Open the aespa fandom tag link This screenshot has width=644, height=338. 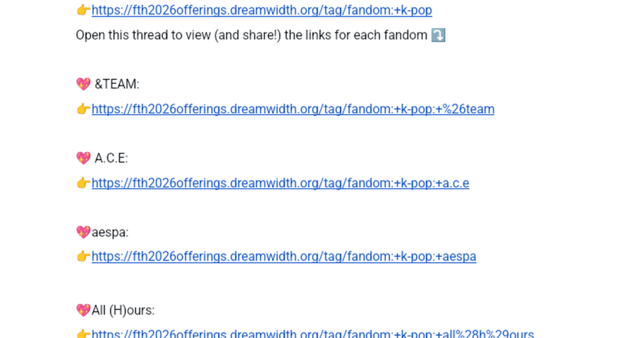click(284, 257)
